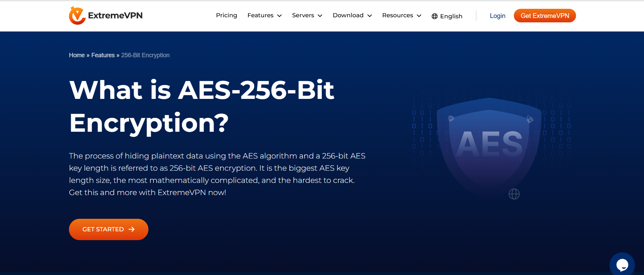Click the ExtremeVPN brand name text
The height and width of the screenshot is (275, 644).
115,16
